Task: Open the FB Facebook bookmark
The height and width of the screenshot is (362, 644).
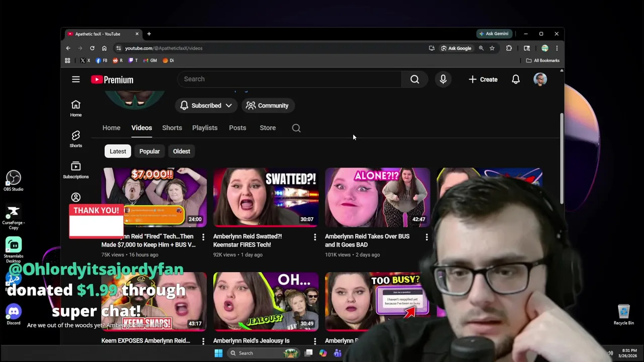Action: click(101, 60)
